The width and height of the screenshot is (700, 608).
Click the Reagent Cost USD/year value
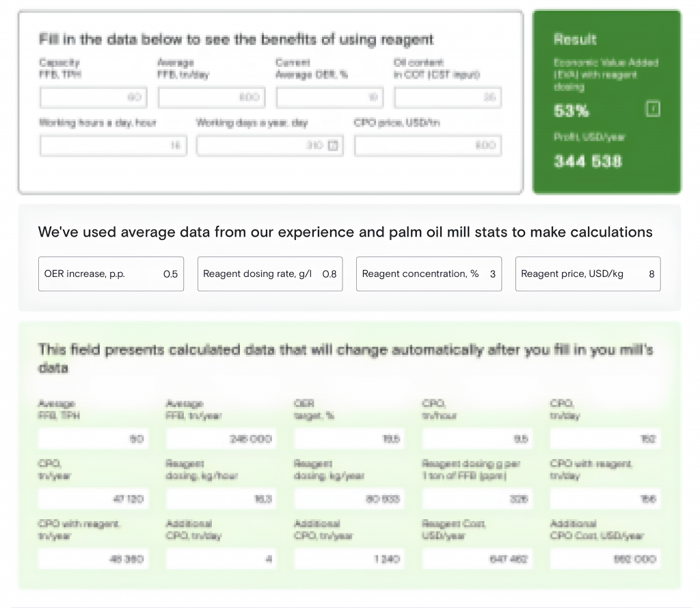coord(477,559)
